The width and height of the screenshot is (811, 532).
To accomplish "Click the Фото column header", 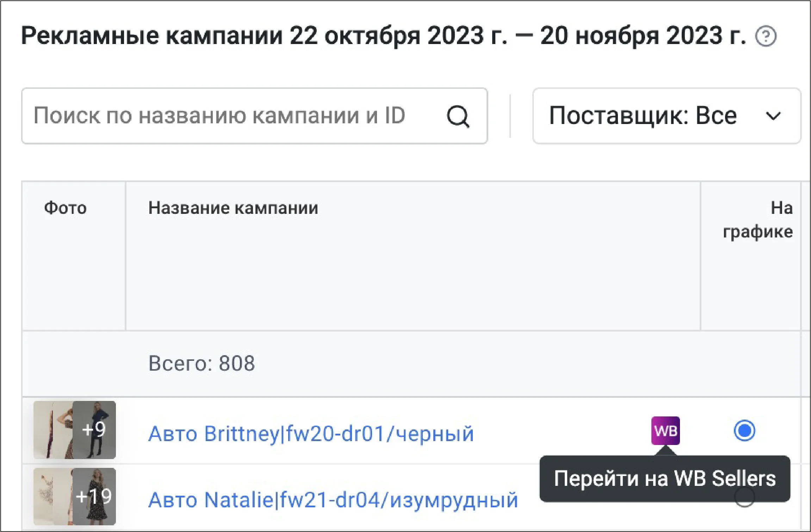I will coord(65,208).
